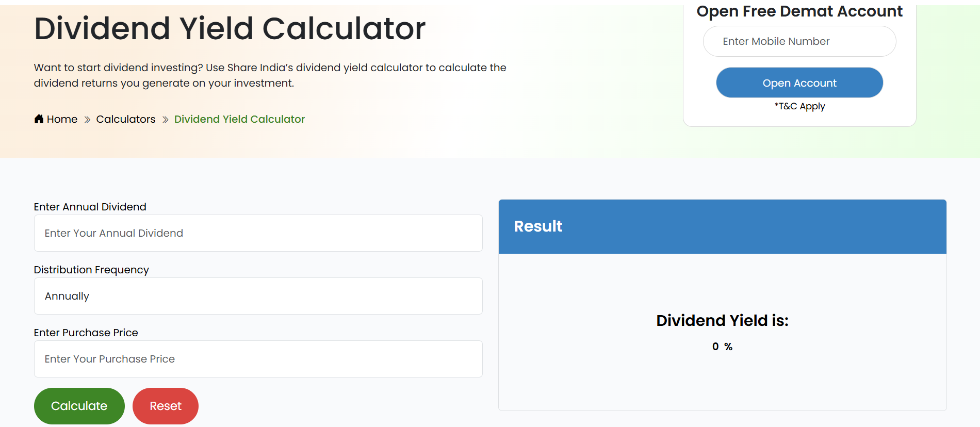
Task: Click the Home house icon in breadcrumb
Action: click(x=38, y=119)
